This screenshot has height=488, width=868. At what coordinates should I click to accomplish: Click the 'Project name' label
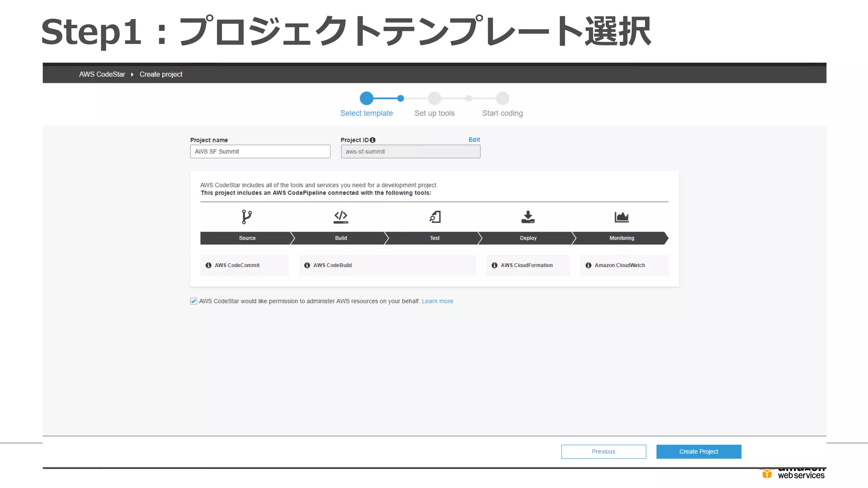tap(209, 140)
